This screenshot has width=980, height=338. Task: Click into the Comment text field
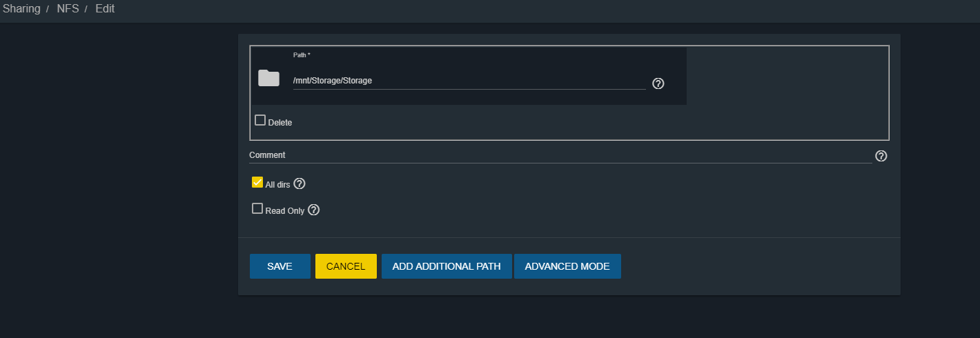point(560,155)
